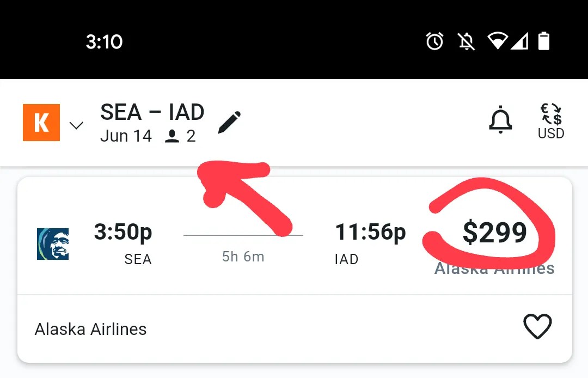Favorite the flight with the heart toggle
588x378 pixels.
[538, 327]
